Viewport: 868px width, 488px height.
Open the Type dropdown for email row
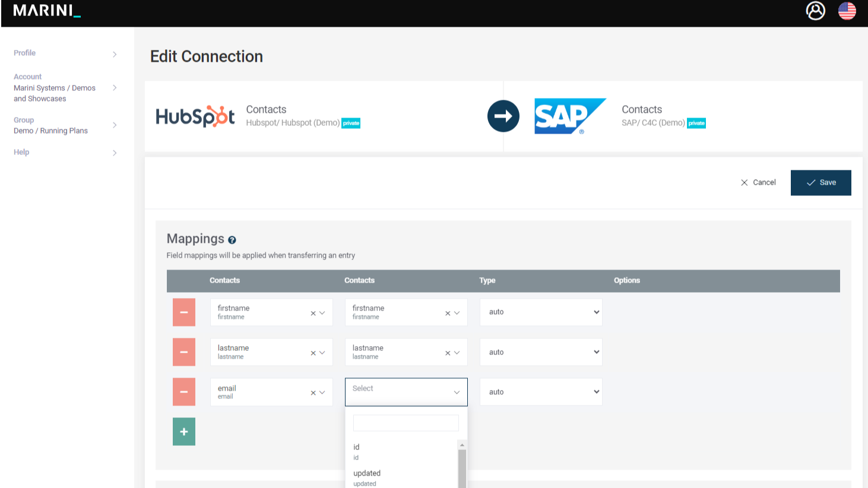pyautogui.click(x=541, y=392)
